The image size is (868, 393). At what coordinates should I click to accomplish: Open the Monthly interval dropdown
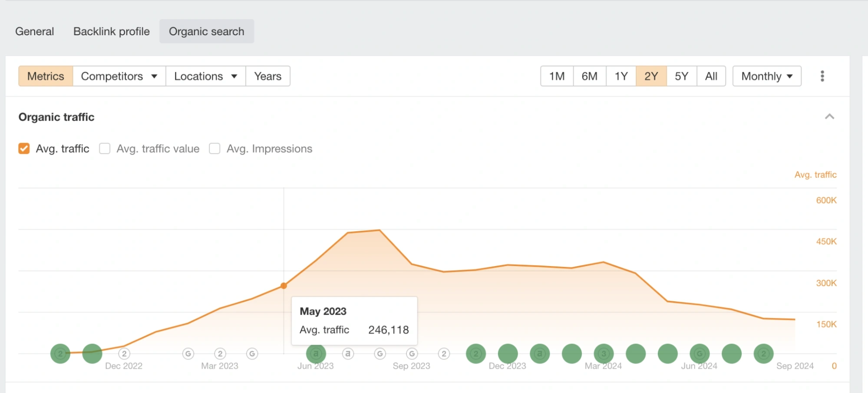tap(767, 76)
